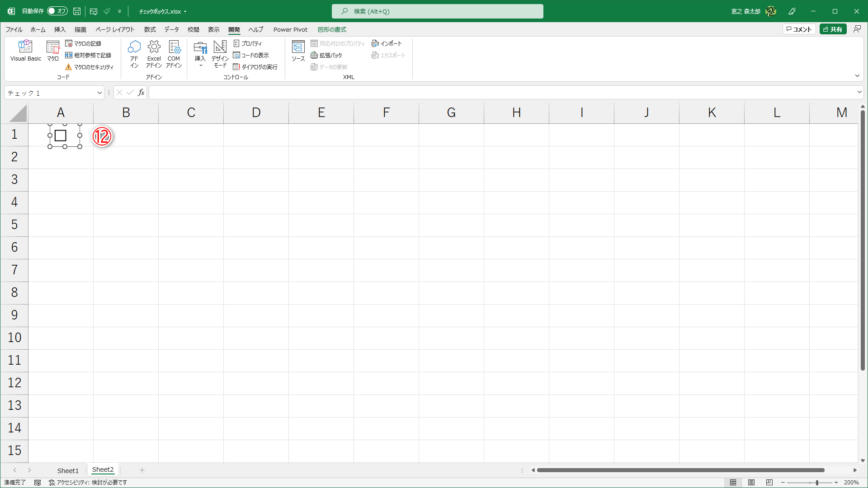Click the インポート icon in XML group
The height and width of the screenshot is (488, 868).
coord(387,43)
